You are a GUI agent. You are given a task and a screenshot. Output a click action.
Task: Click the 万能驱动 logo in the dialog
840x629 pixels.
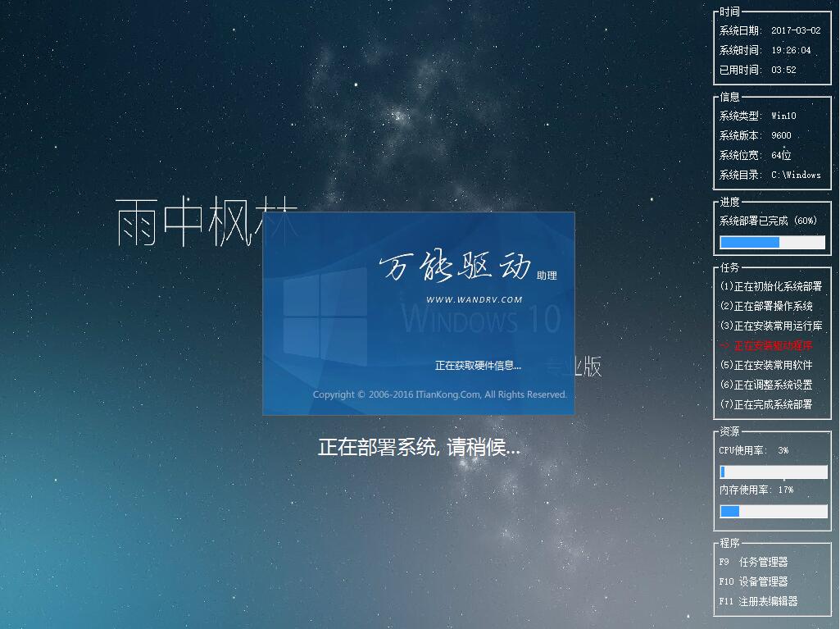(454, 267)
